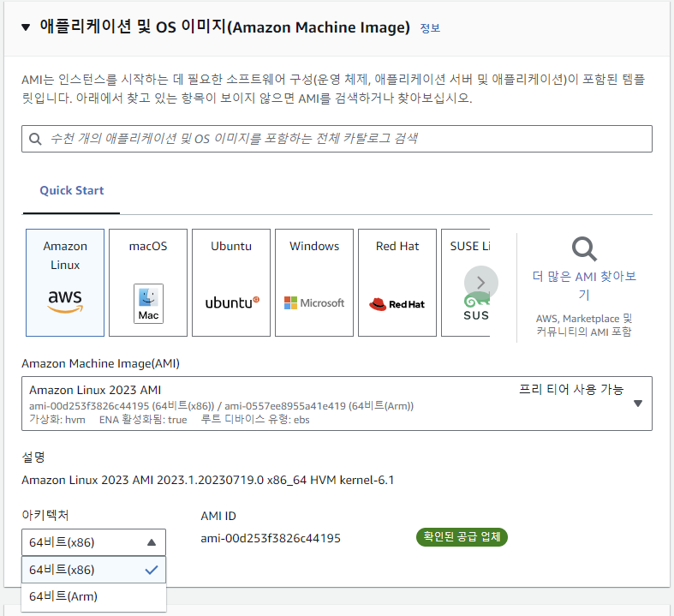Switch to the Quick Start tab

72,190
